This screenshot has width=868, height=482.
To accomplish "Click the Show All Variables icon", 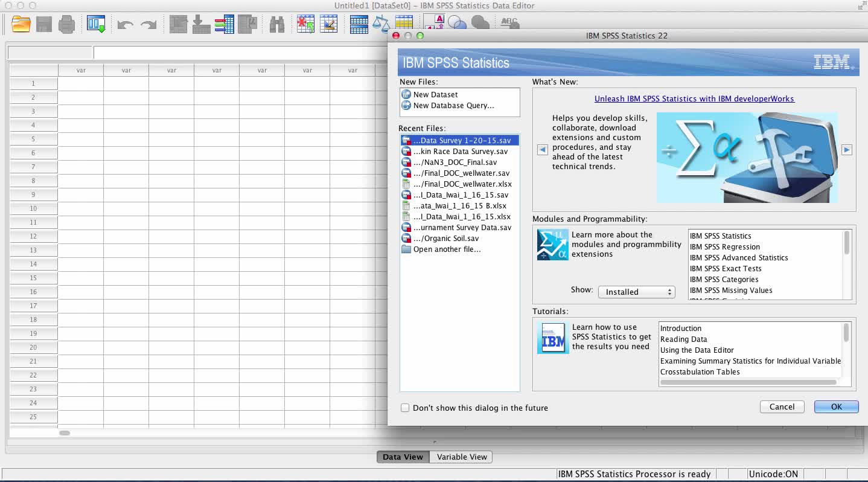I will (x=480, y=22).
